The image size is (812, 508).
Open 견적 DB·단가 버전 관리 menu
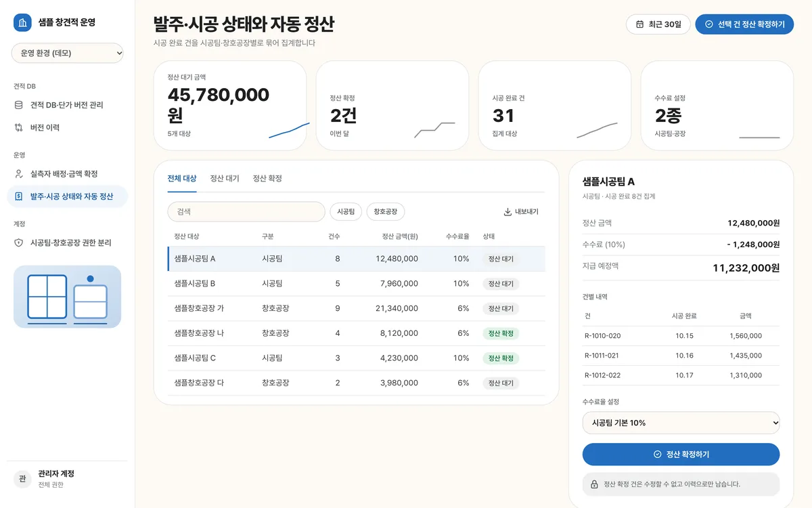[68, 105]
